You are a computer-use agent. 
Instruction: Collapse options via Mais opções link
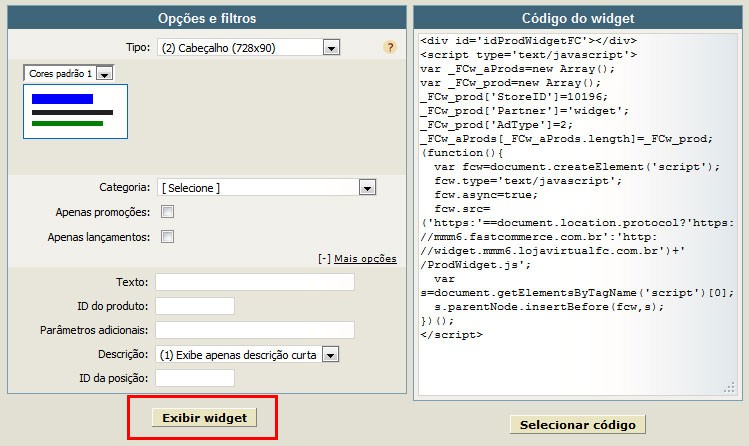click(x=365, y=258)
